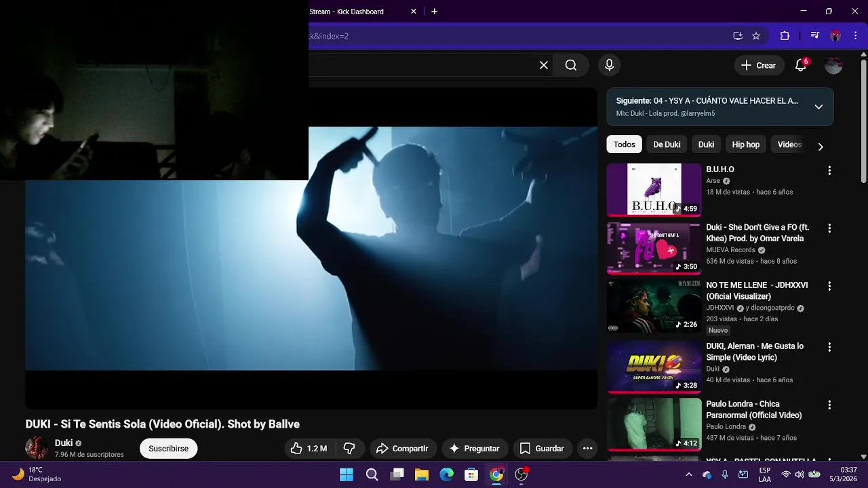Click the YouTube search magnifier button
Screen dimensions: 868x488
[x=571, y=65]
